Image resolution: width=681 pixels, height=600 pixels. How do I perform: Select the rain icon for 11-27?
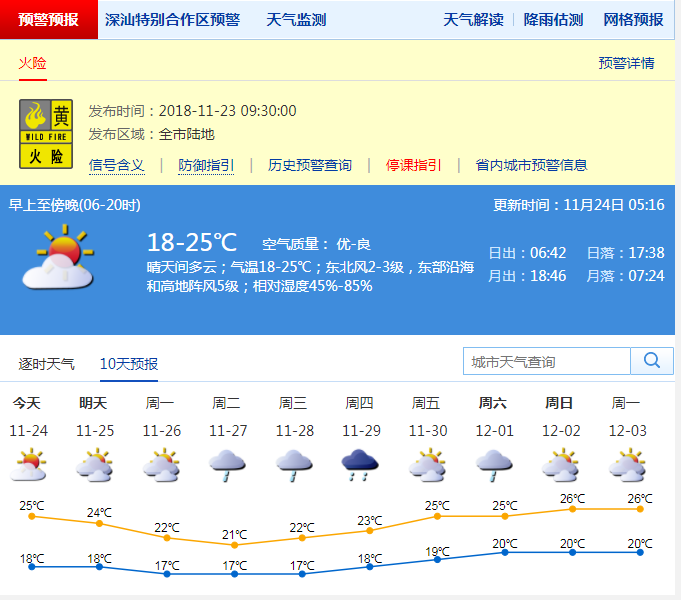227,465
